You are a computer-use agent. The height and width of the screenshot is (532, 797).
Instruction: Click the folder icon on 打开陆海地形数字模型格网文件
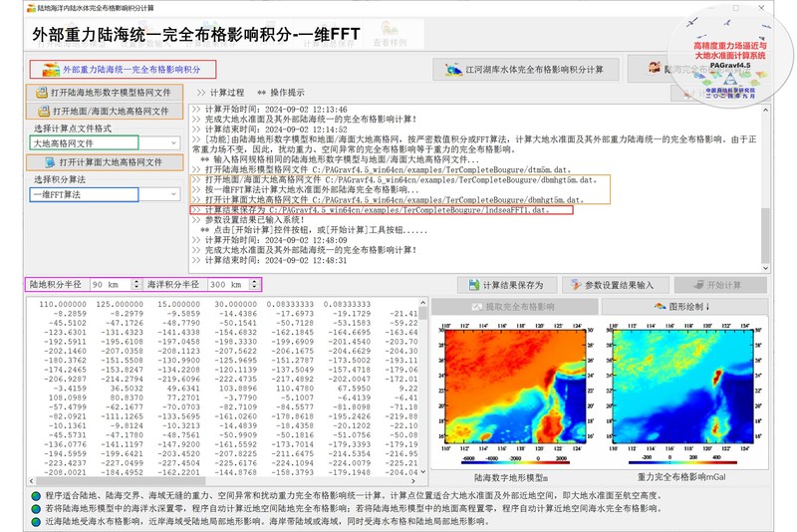(42, 93)
